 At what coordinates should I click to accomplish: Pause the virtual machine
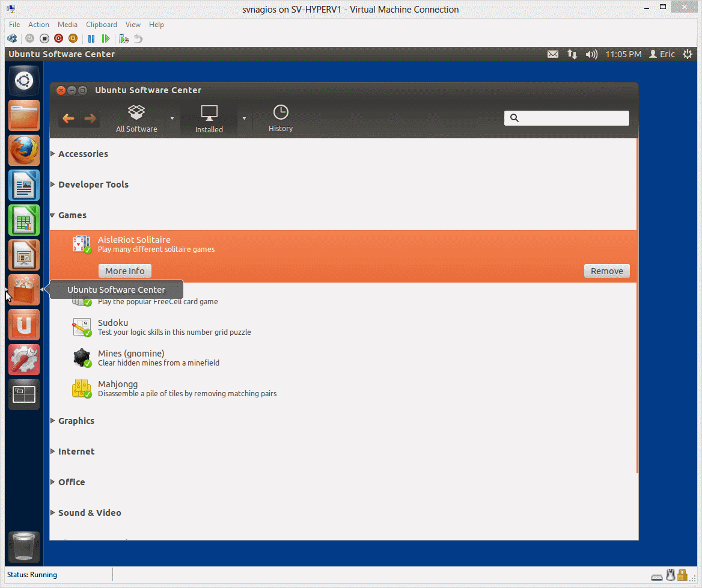[x=91, y=38]
